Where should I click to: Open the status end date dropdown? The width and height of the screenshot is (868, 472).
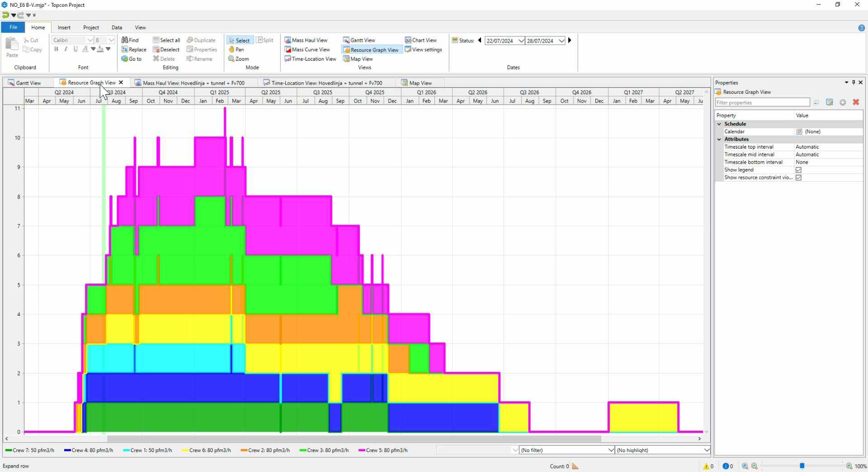point(561,41)
